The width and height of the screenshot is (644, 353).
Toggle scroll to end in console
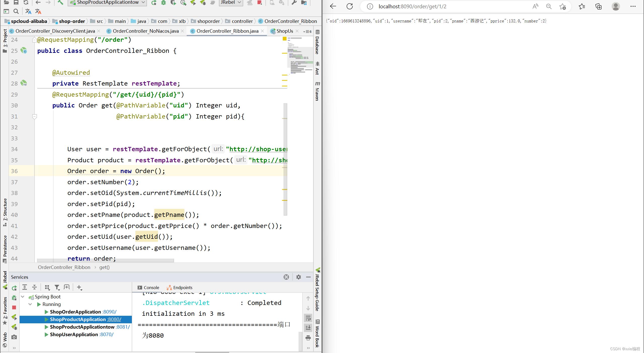coord(308,328)
